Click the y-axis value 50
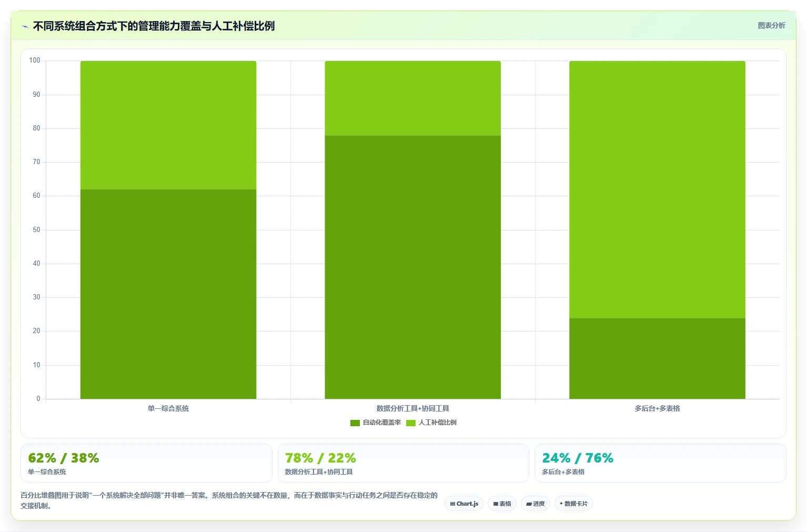807x532 pixels. click(36, 230)
